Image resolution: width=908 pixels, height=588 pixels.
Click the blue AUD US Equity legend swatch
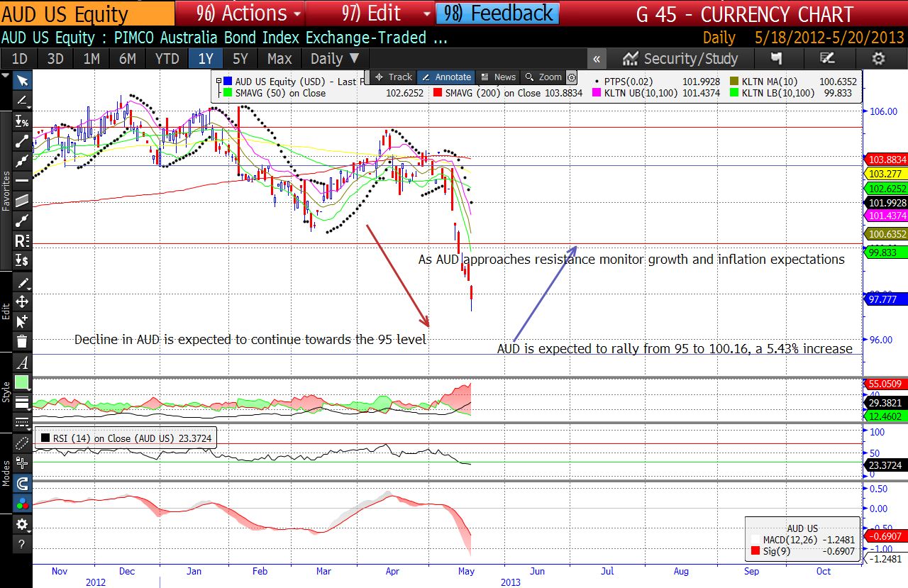click(x=228, y=82)
